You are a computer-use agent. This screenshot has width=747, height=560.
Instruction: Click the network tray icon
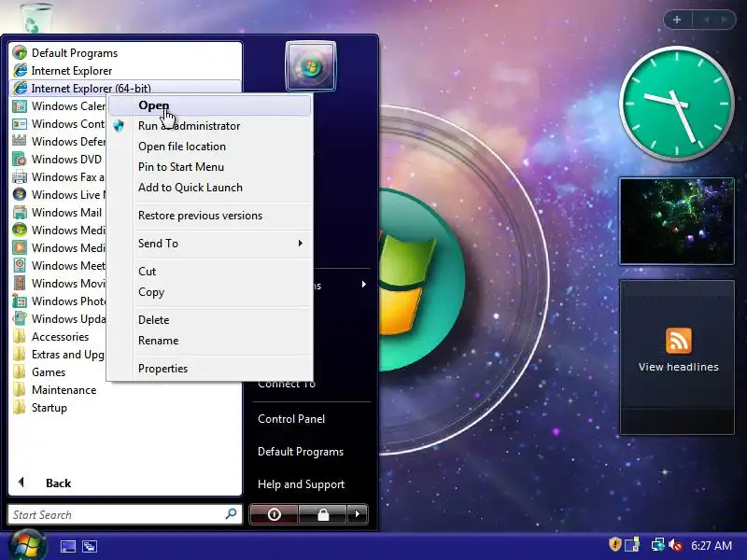657,545
